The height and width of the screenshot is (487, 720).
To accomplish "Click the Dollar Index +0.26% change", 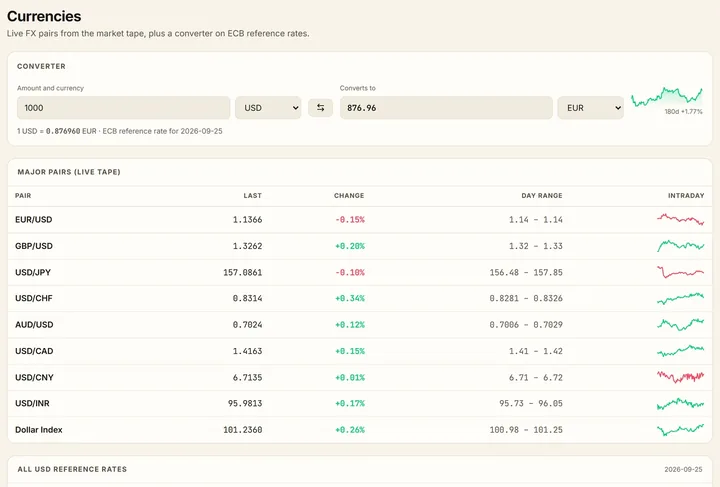I will 350,430.
